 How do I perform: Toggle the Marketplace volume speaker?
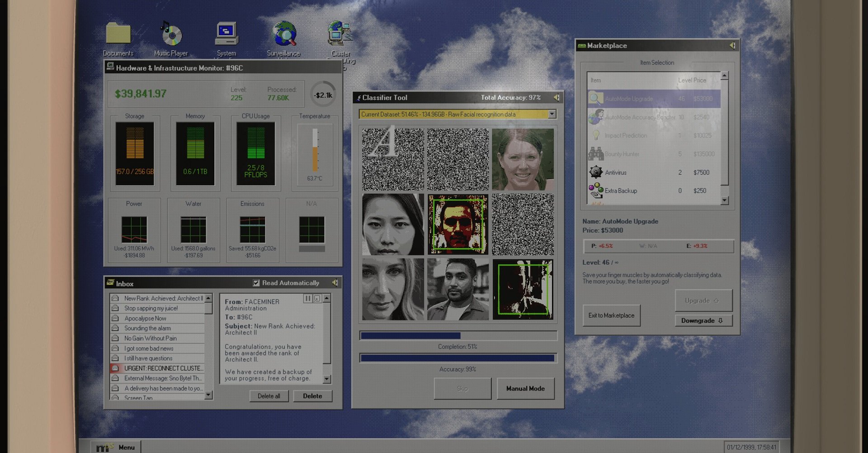731,45
